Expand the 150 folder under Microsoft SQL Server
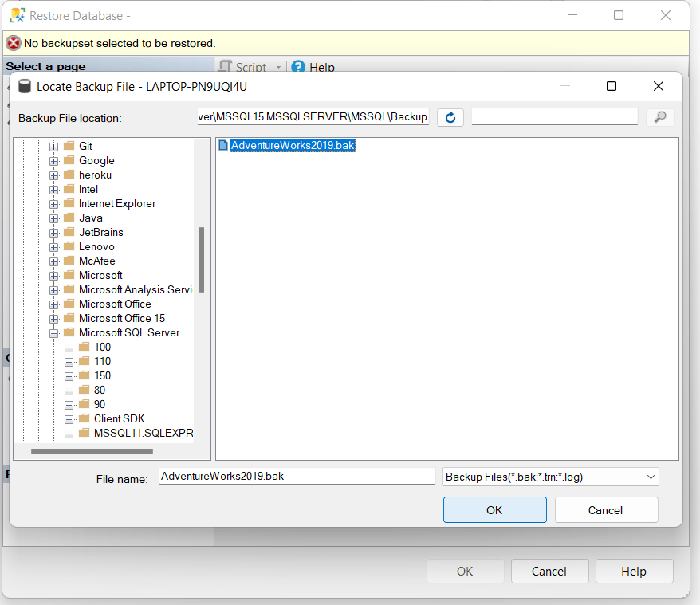 click(x=68, y=375)
